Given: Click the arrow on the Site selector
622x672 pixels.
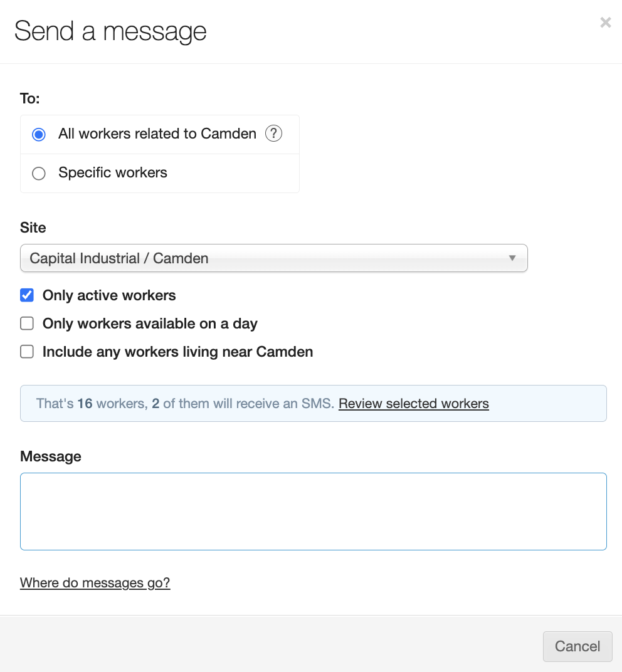Looking at the screenshot, I should click(512, 258).
